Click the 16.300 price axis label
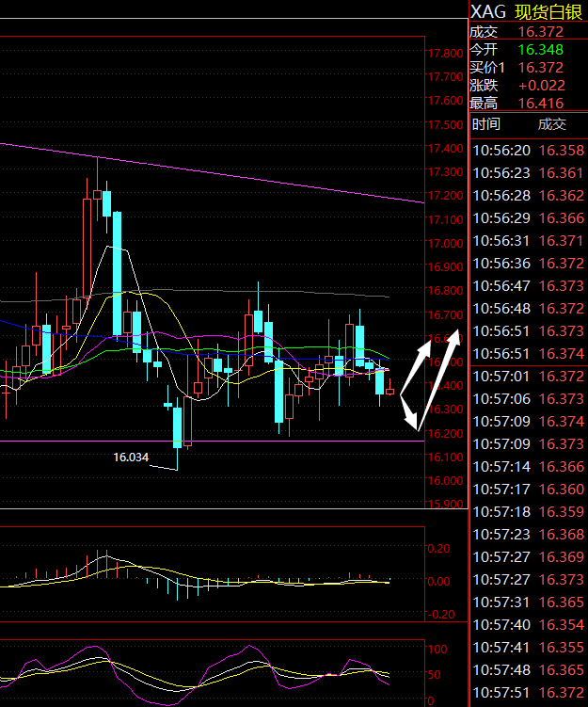This screenshot has height=707, width=588. pyautogui.click(x=445, y=410)
